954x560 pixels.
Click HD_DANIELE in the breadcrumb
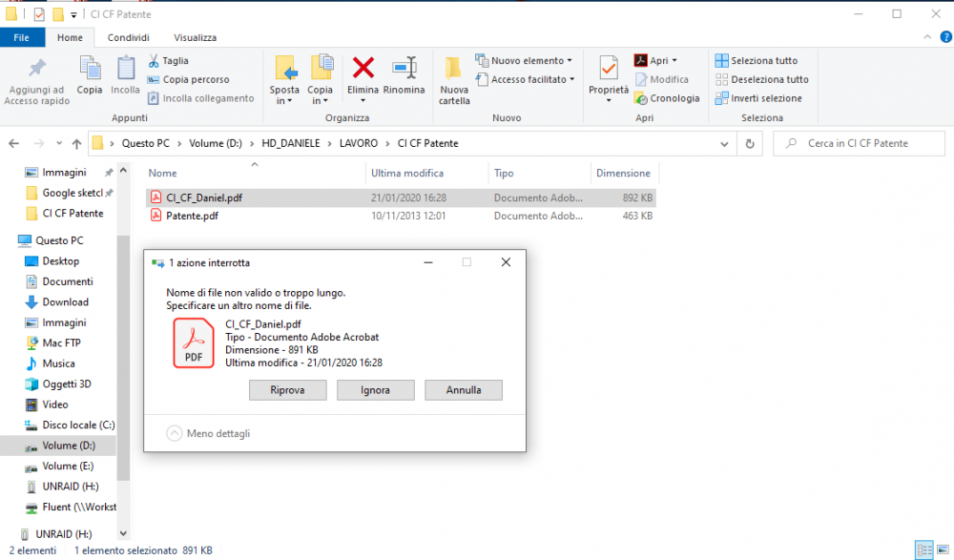click(x=291, y=144)
